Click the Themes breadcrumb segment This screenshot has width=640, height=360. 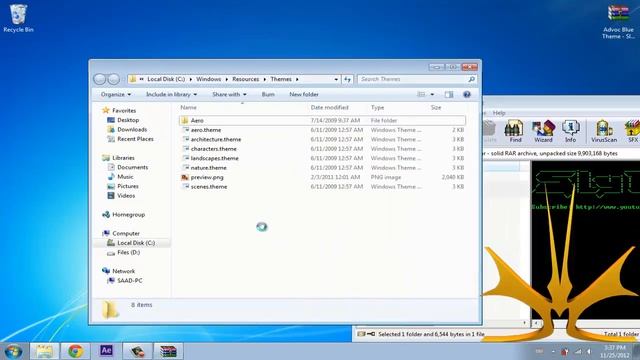click(281, 79)
